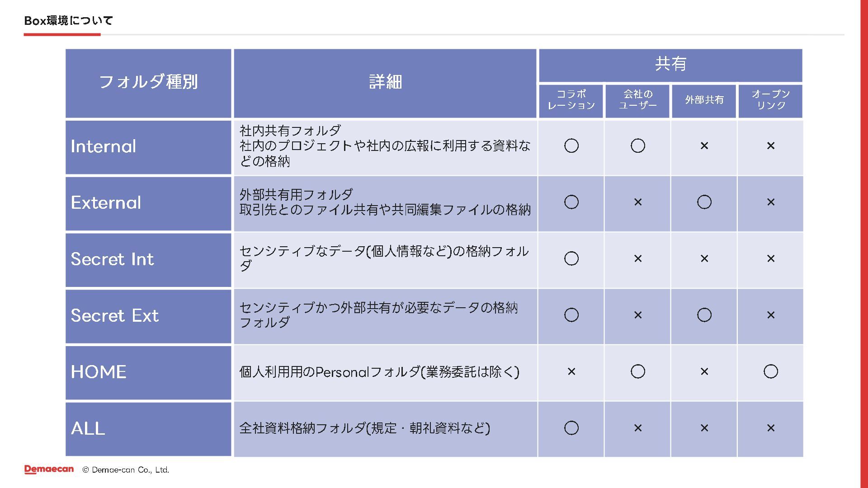868x488 pixels.
Task: Click the cross under 外部共有 for Internal
Action: (x=704, y=146)
